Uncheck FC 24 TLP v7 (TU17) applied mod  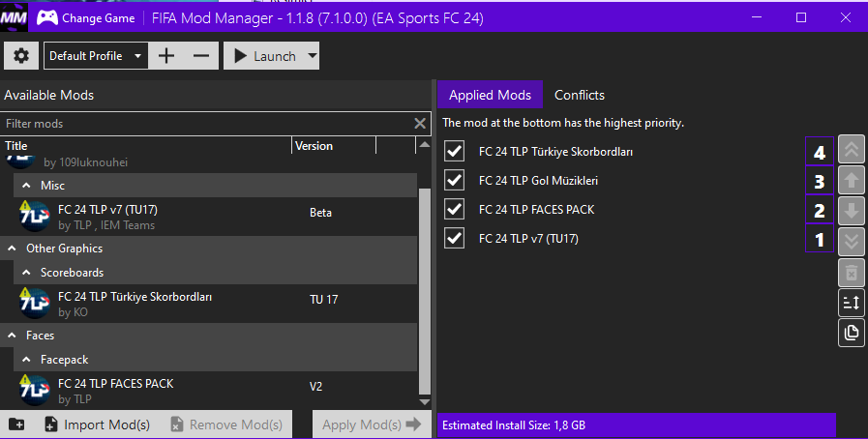click(x=455, y=238)
